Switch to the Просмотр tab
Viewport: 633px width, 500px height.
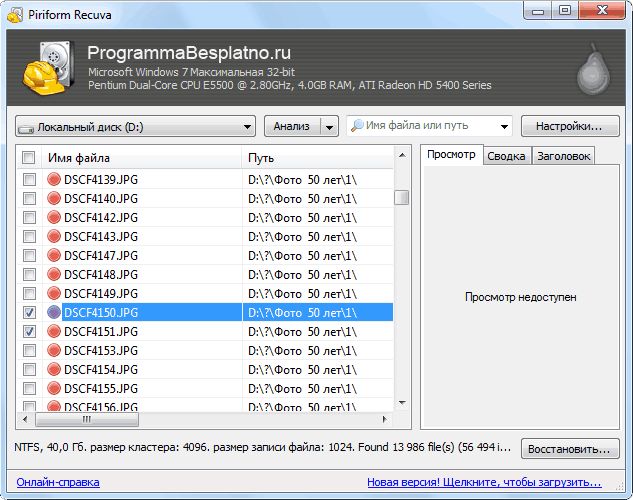click(x=451, y=155)
